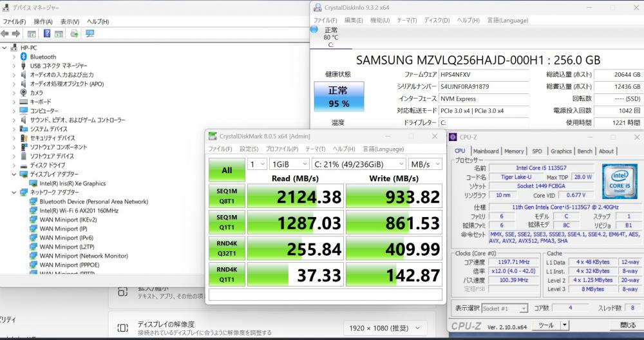
Task: Click the scale icon in Settings
Action: tap(123, 292)
